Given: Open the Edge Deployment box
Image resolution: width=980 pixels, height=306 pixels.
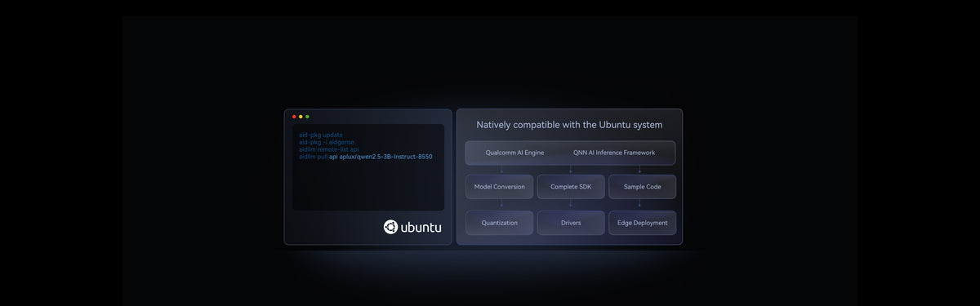Looking at the screenshot, I should (642, 223).
